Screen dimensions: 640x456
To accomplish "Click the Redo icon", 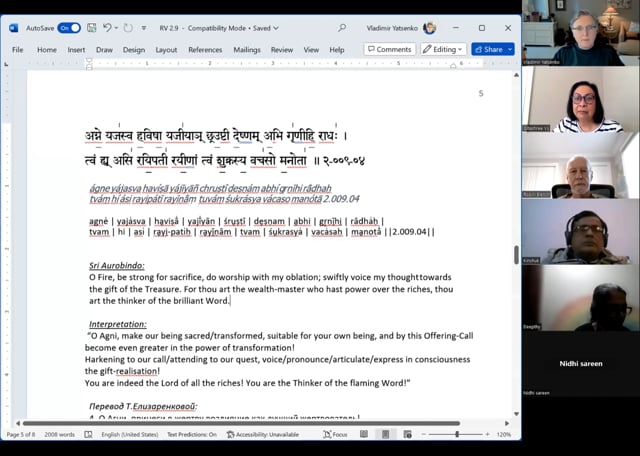I will click(128, 28).
